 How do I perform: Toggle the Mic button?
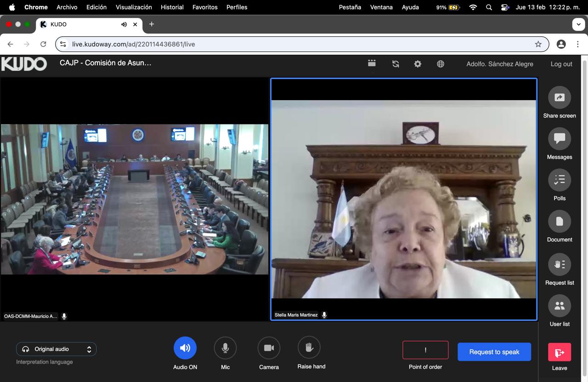pos(225,348)
